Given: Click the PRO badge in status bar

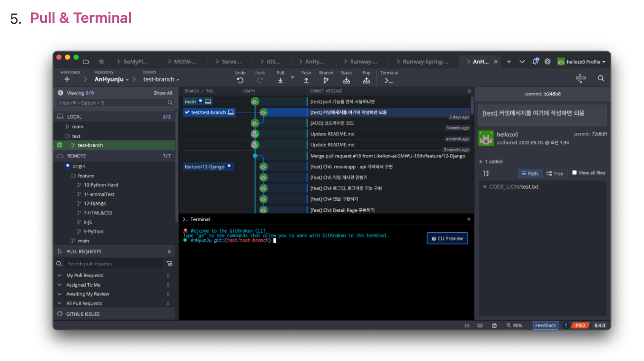Looking at the screenshot, I should 580,325.
